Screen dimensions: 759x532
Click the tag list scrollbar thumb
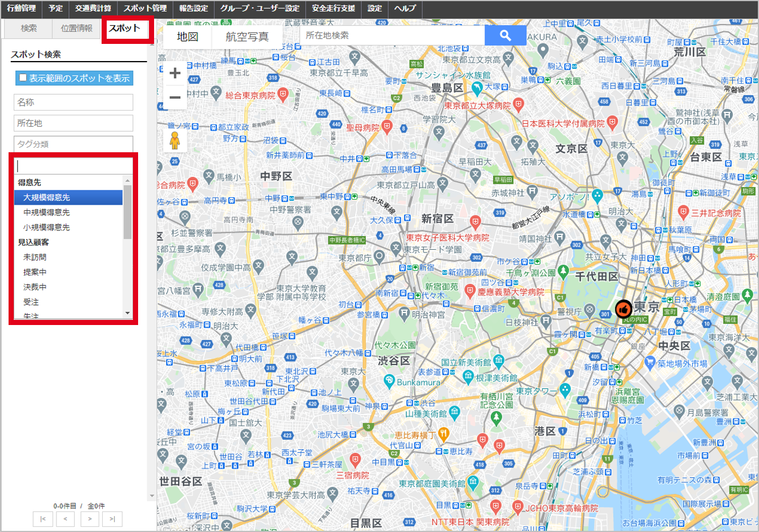coord(127,212)
